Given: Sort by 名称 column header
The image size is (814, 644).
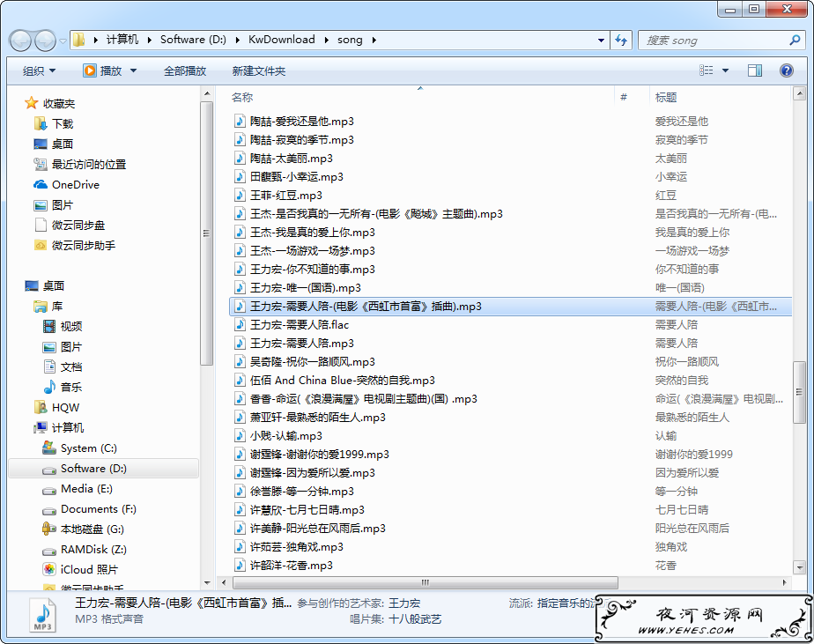Looking at the screenshot, I should tap(242, 97).
